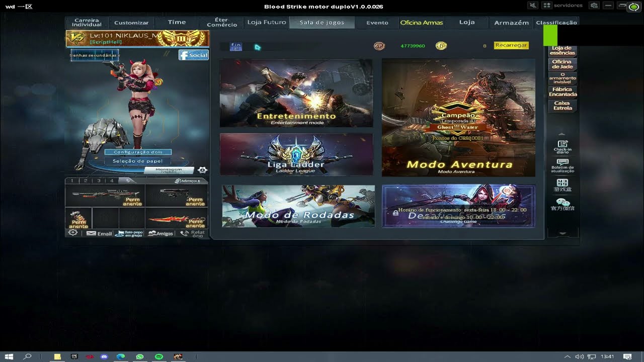Open the quick loadout settings gear

click(x=202, y=170)
